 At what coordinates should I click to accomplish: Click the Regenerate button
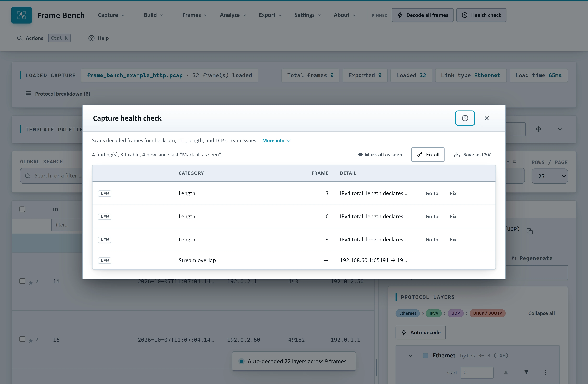(x=532, y=258)
